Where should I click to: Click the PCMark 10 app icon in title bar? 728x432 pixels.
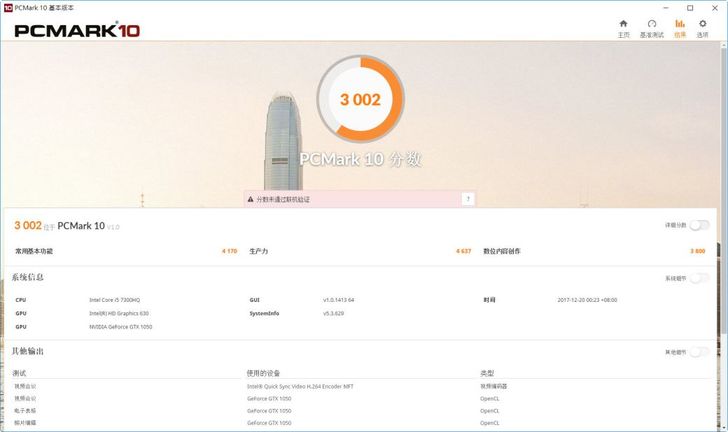click(8, 7)
